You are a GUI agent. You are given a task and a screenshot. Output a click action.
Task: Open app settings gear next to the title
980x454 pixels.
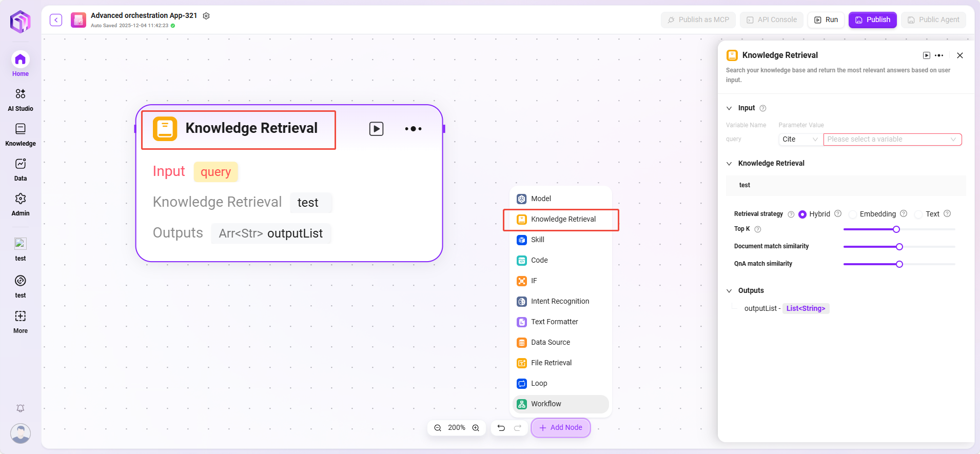coord(206,16)
